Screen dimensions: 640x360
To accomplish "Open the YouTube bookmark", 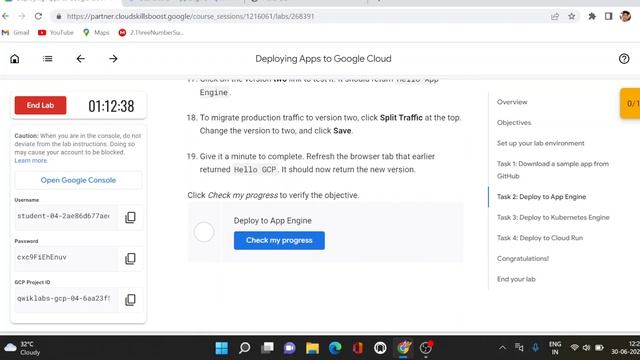I will [x=56, y=33].
